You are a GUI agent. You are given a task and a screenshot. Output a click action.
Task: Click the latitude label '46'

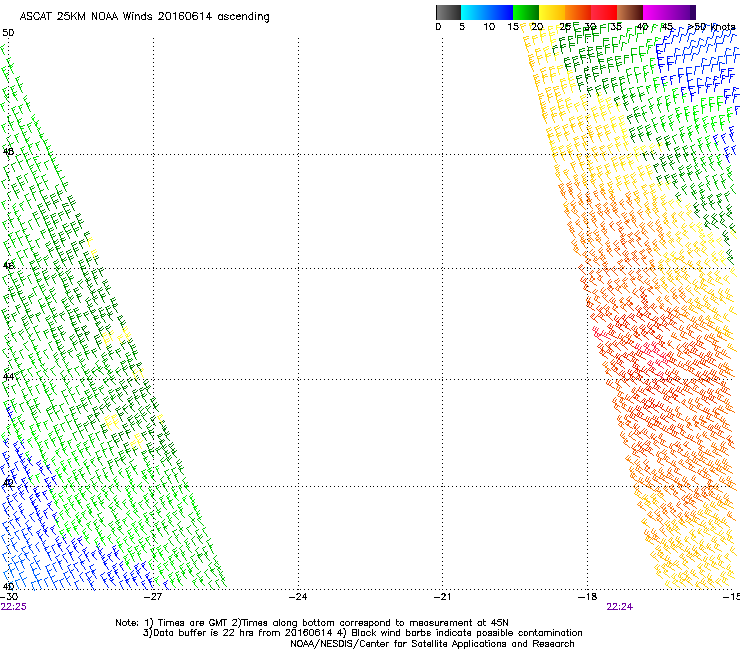(8, 266)
